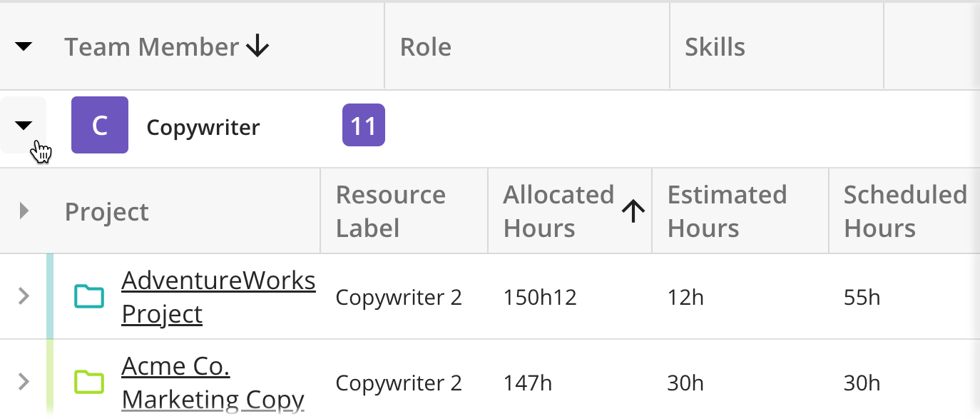Click the Scheduled Hours column header
The width and height of the screenshot is (980, 419).
coord(904,210)
